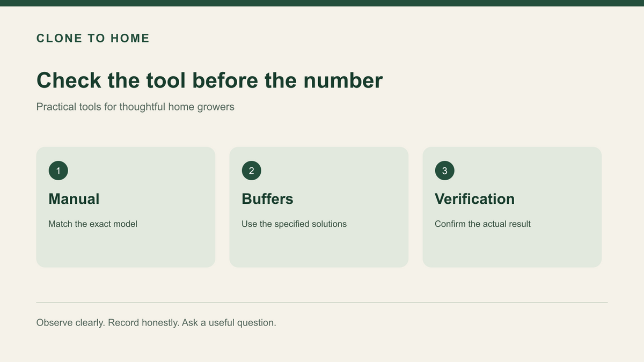The image size is (644, 362).
Task: Click 'Match the exact model' text
Action: click(93, 224)
